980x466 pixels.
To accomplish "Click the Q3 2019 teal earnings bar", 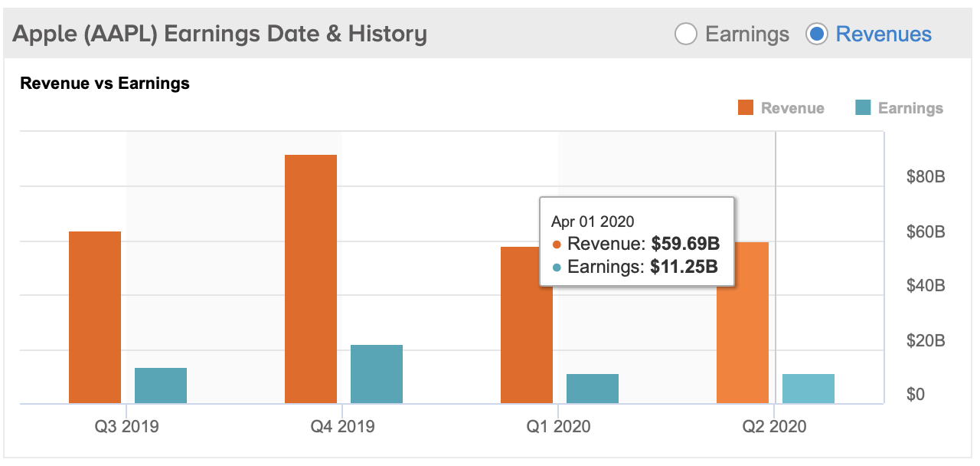I will 161,386.
